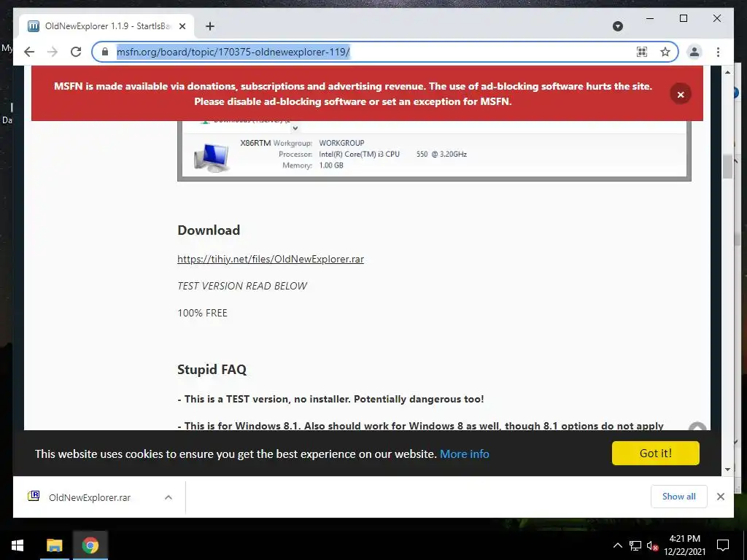The height and width of the screenshot is (560, 747).
Task: Show hidden system tray icons
Action: 617,545
